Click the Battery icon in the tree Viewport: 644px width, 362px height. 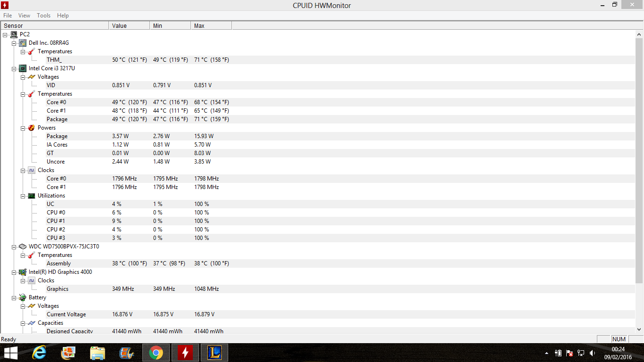(22, 297)
